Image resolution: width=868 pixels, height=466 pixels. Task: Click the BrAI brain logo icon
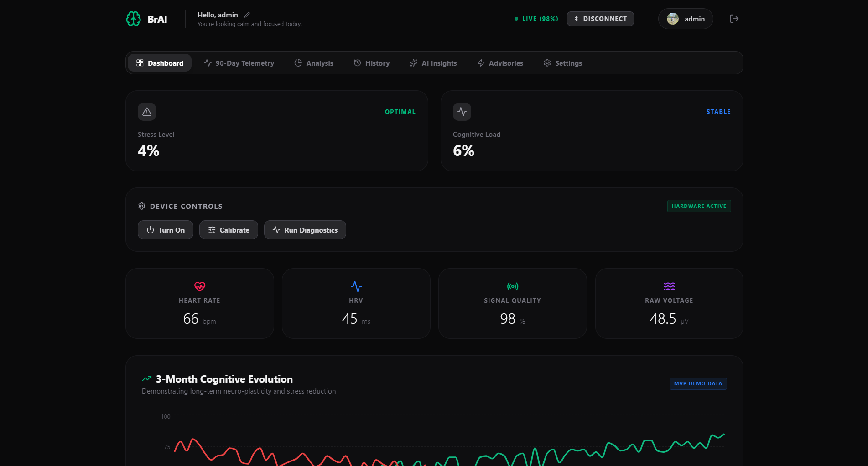133,19
